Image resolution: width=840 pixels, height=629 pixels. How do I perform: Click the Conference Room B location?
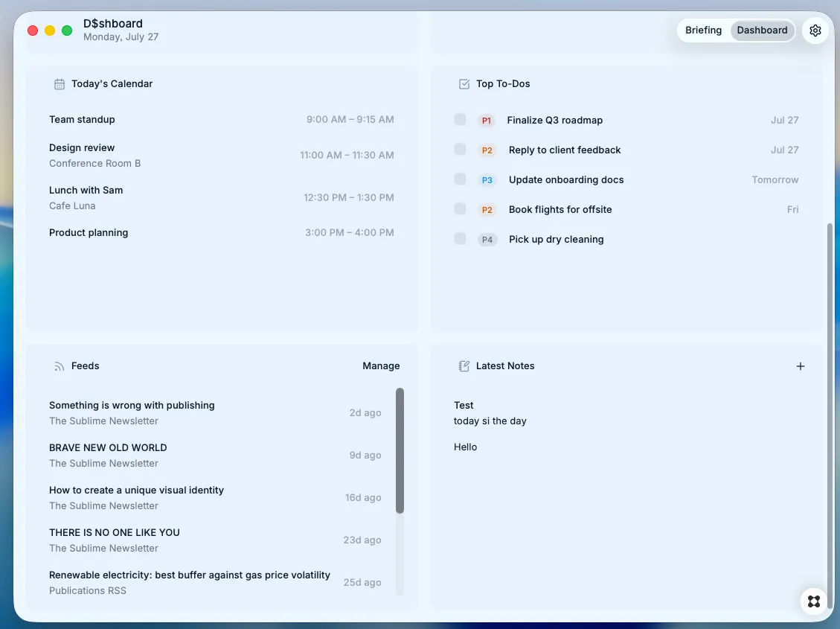pos(94,164)
